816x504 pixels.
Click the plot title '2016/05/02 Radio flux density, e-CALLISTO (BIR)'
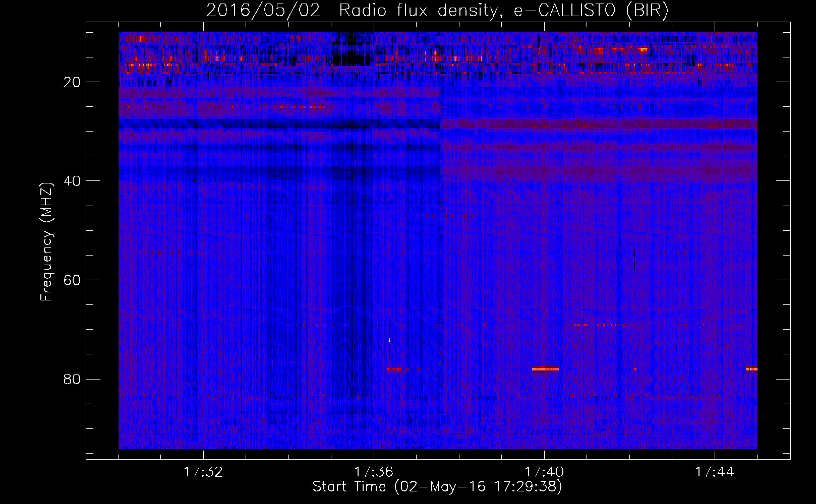click(437, 11)
